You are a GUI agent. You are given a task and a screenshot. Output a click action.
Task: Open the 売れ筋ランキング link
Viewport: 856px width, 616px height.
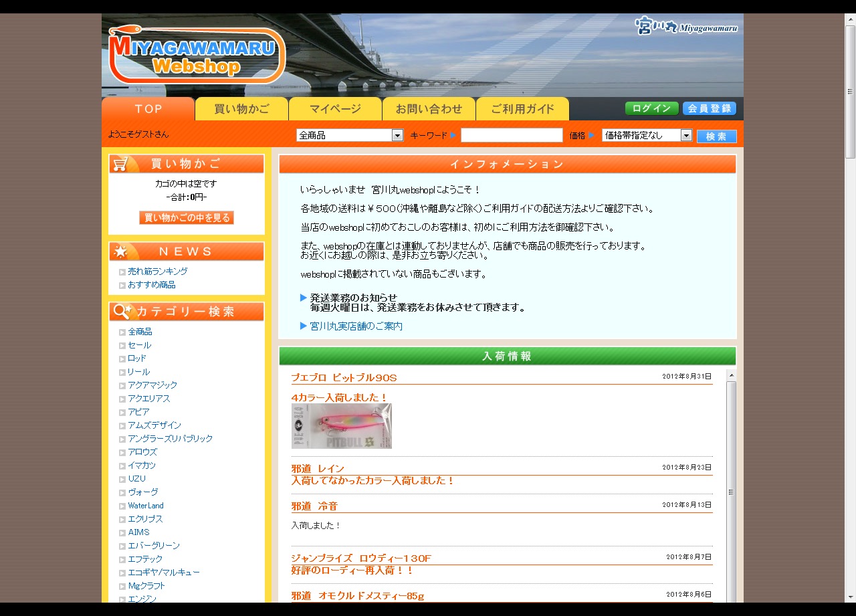[x=157, y=272]
